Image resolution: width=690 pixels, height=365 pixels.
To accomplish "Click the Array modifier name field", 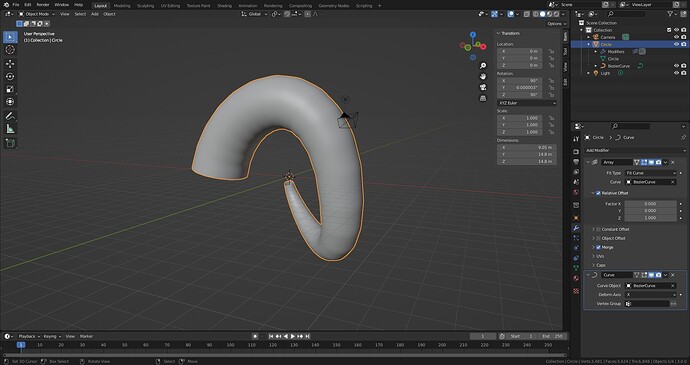I will click(617, 162).
